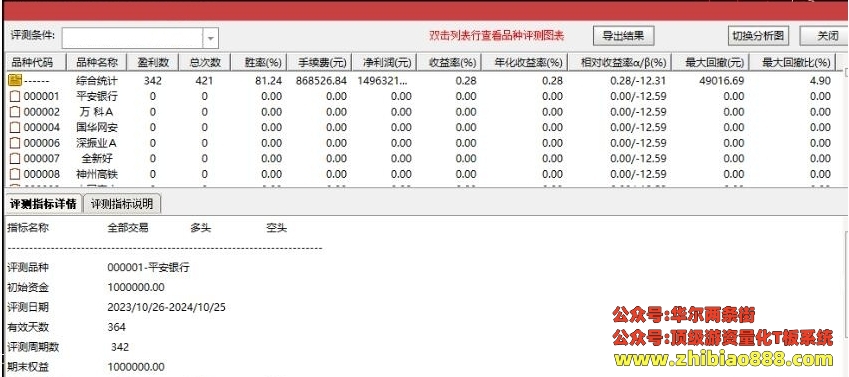Click the icon beside code 000001

click(x=15, y=96)
